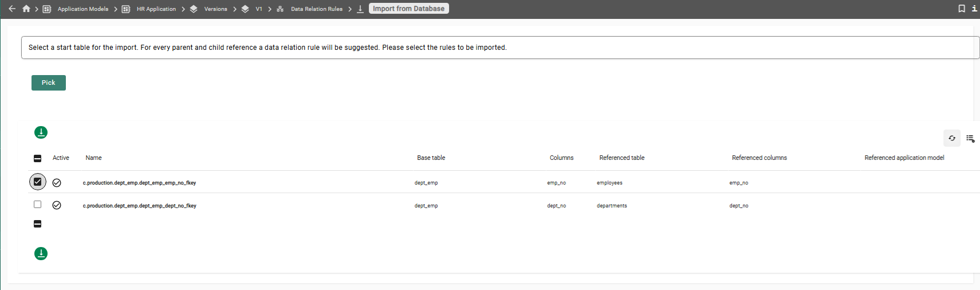
Task: Open Application Models breadcrumb
Action: (83, 9)
